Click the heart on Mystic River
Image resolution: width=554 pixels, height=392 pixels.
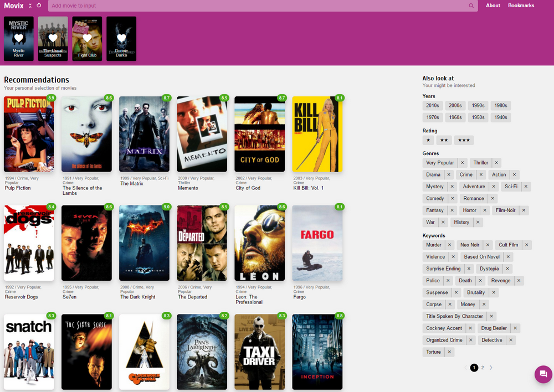point(19,38)
